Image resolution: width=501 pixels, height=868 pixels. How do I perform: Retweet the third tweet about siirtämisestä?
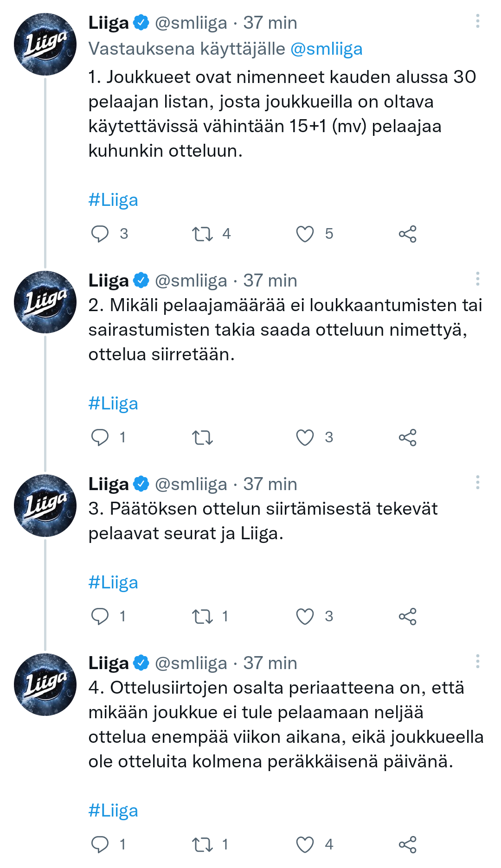[x=203, y=616]
